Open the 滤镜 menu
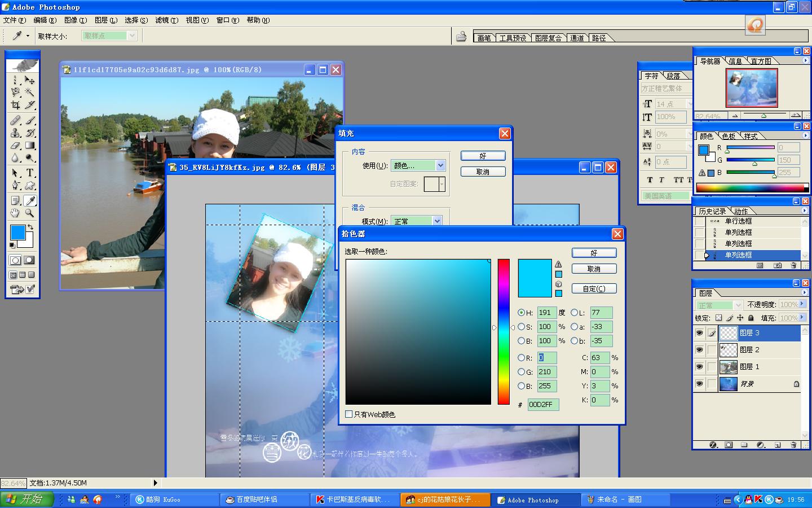This screenshot has height=508, width=812. pos(167,20)
